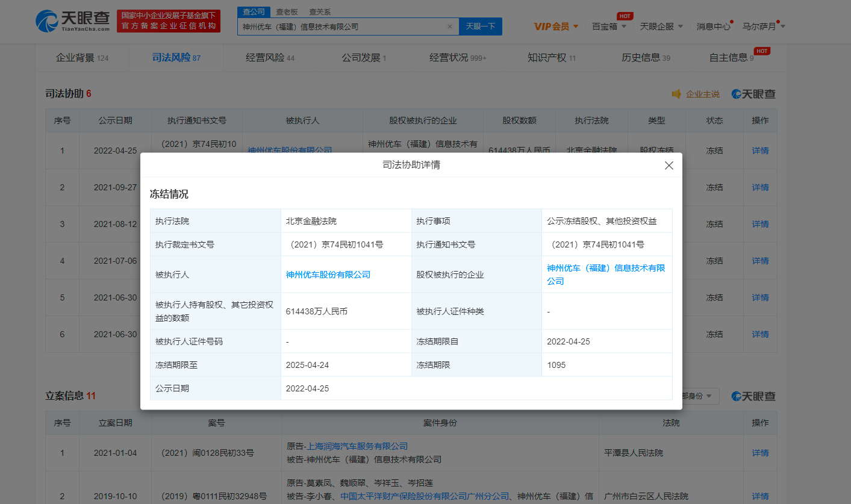
Task: Switch to the 查关系 search tab
Action: [319, 12]
